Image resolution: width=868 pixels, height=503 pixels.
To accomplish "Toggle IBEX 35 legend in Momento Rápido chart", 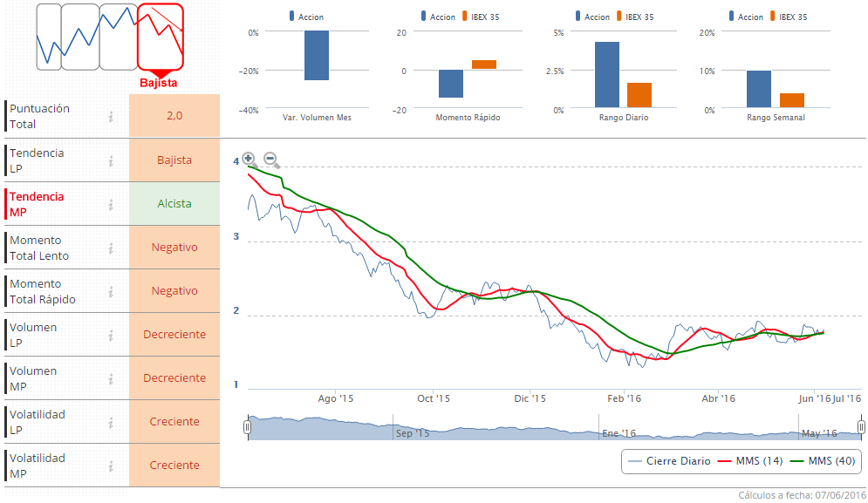I will (481, 17).
